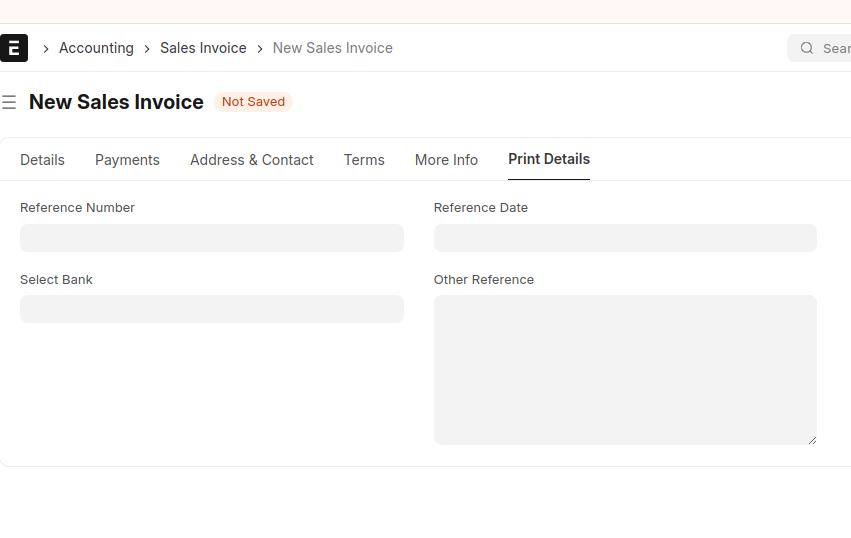Click the New Sales Invoice page title
The image size is (851, 538).
[116, 102]
